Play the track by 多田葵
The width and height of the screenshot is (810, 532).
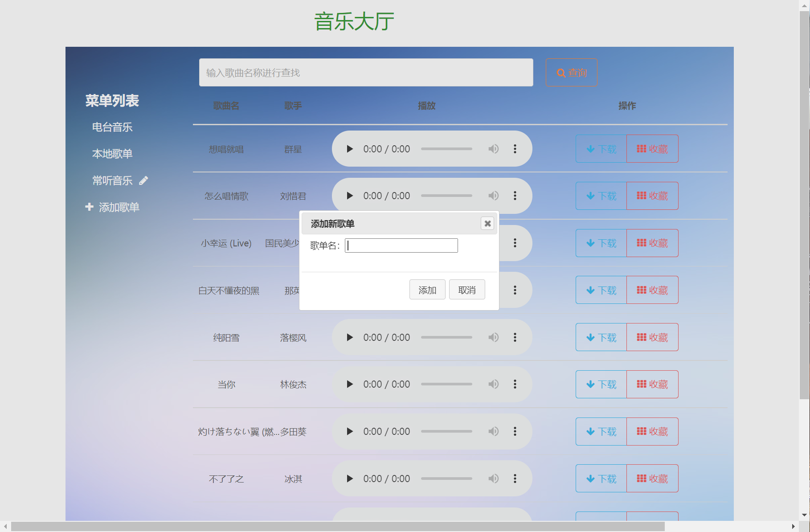point(350,431)
